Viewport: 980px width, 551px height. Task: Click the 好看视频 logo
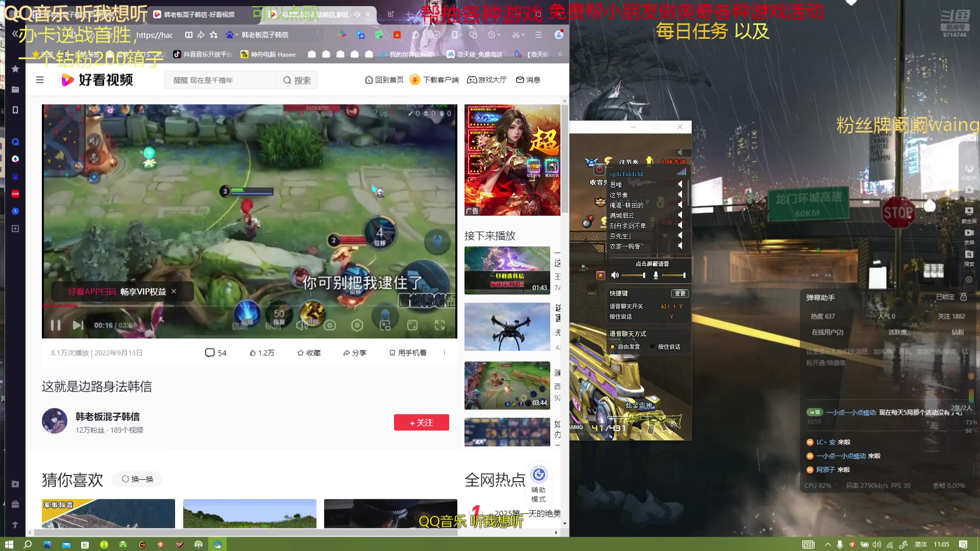(97, 80)
